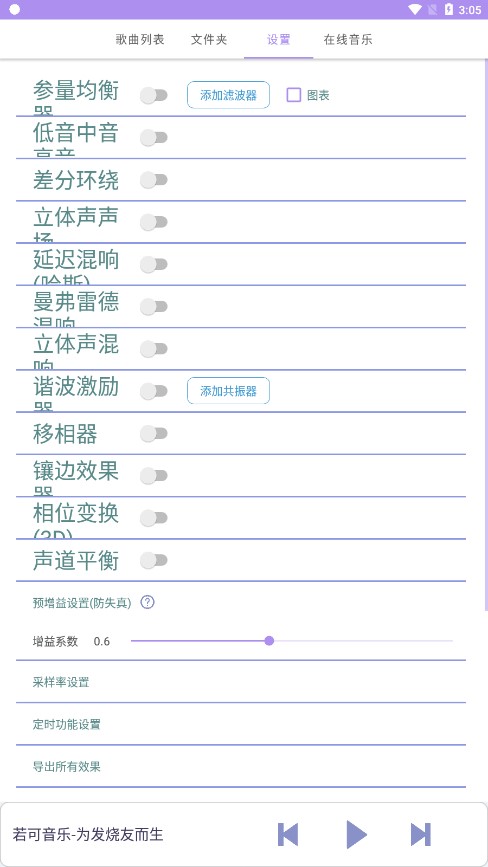Expand 定时功能设置 section
Image resolution: width=488 pixels, height=867 pixels.
point(241,724)
